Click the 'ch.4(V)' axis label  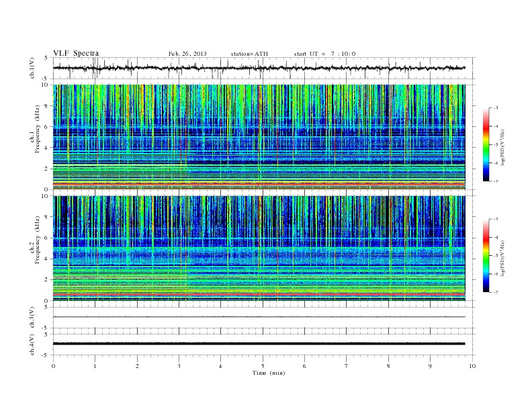32,345
